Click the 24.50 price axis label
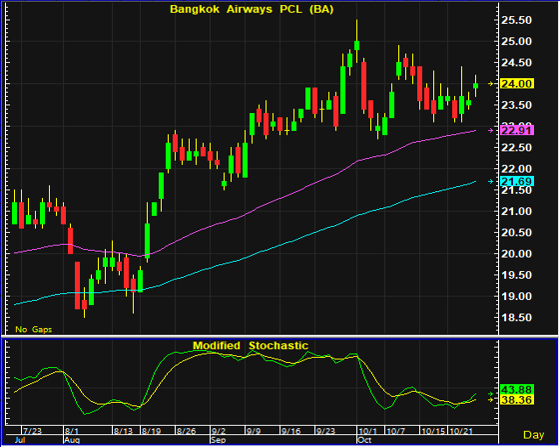The image size is (560, 447). [x=516, y=63]
